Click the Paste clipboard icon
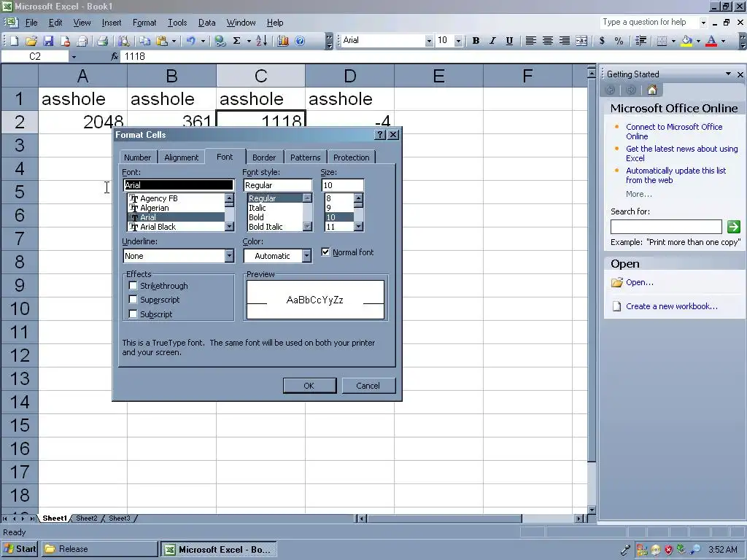 pyautogui.click(x=162, y=41)
